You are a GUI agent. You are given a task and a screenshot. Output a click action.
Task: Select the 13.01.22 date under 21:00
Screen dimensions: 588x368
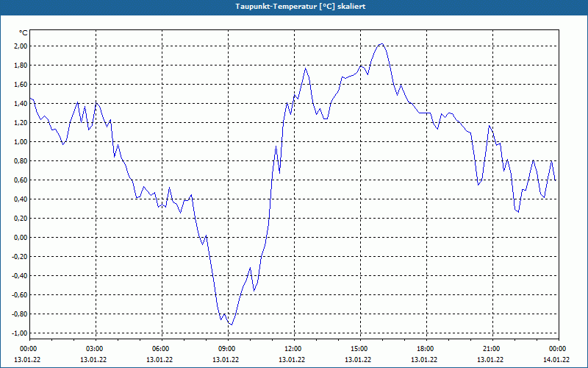[x=490, y=360]
